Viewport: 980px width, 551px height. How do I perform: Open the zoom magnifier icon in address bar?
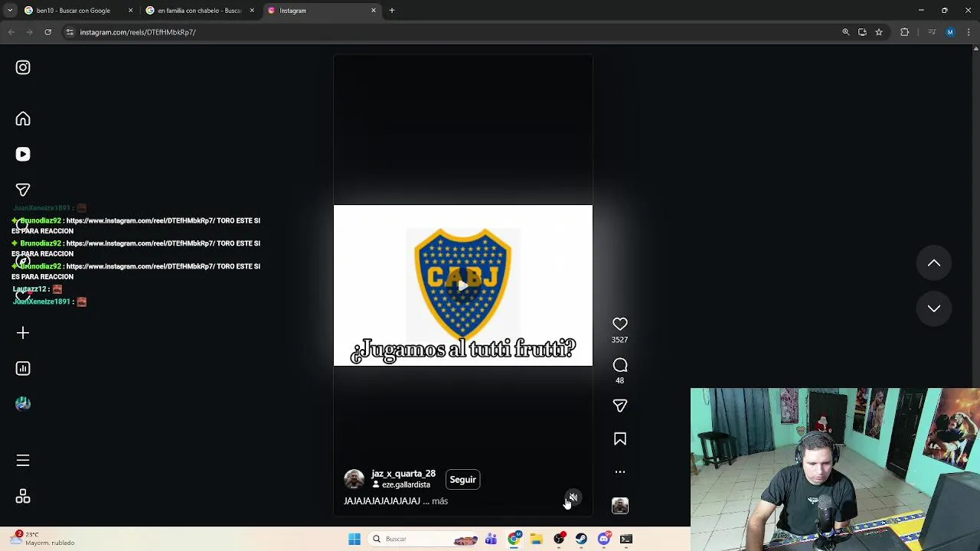(846, 32)
